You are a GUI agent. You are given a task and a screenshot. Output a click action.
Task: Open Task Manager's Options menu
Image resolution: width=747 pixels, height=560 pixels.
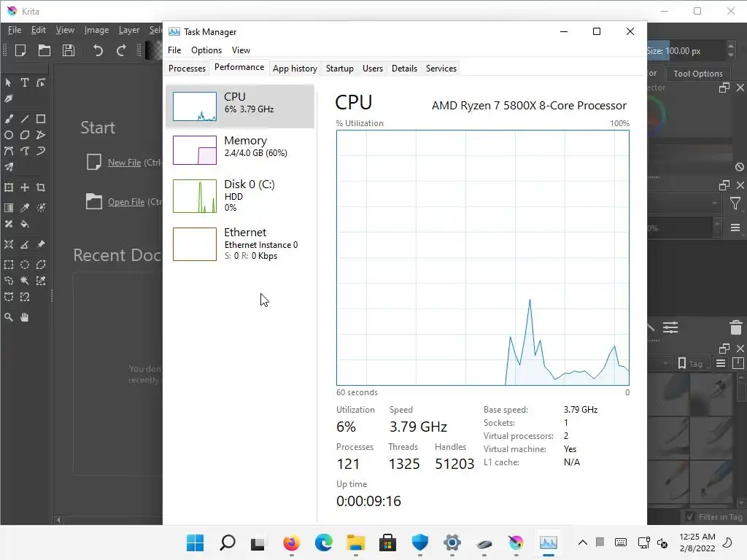(206, 50)
